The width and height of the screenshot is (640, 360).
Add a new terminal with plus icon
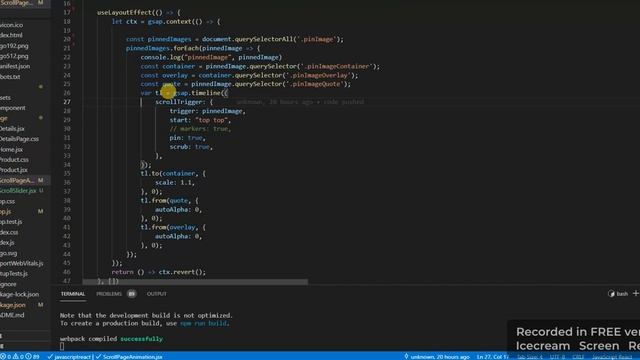636,293
